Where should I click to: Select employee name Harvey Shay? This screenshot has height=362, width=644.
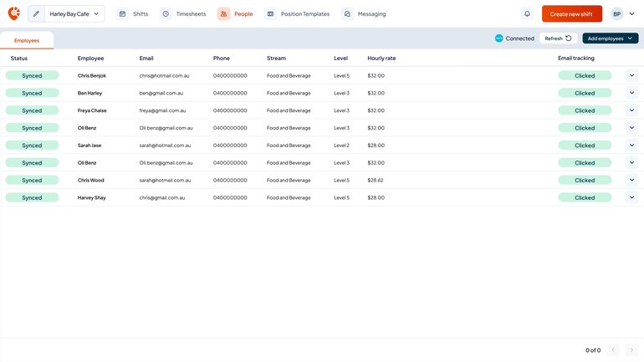coord(92,198)
